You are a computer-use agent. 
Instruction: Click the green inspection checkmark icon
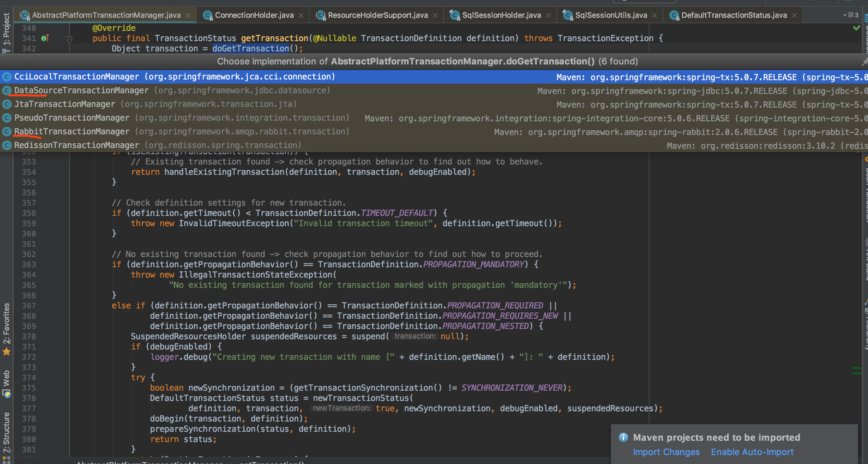coord(856,28)
